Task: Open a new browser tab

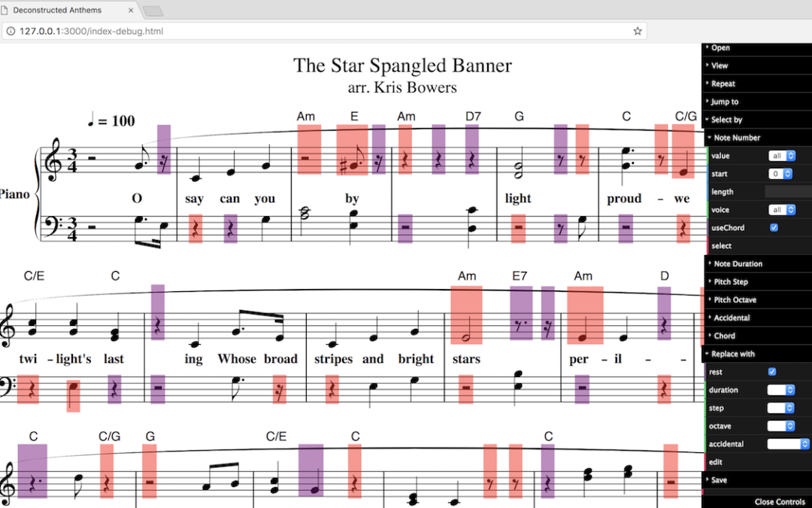Action: click(x=152, y=11)
